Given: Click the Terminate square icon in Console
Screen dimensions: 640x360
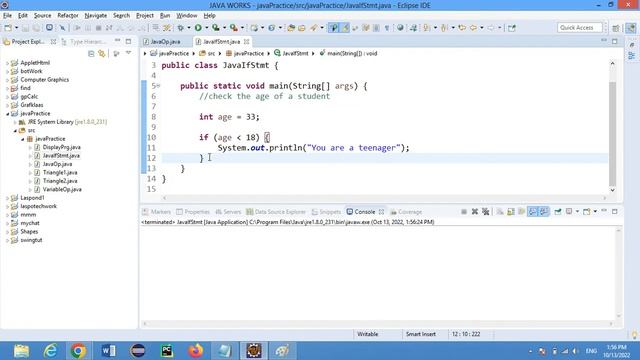Looking at the screenshot, I should pos(464,211).
